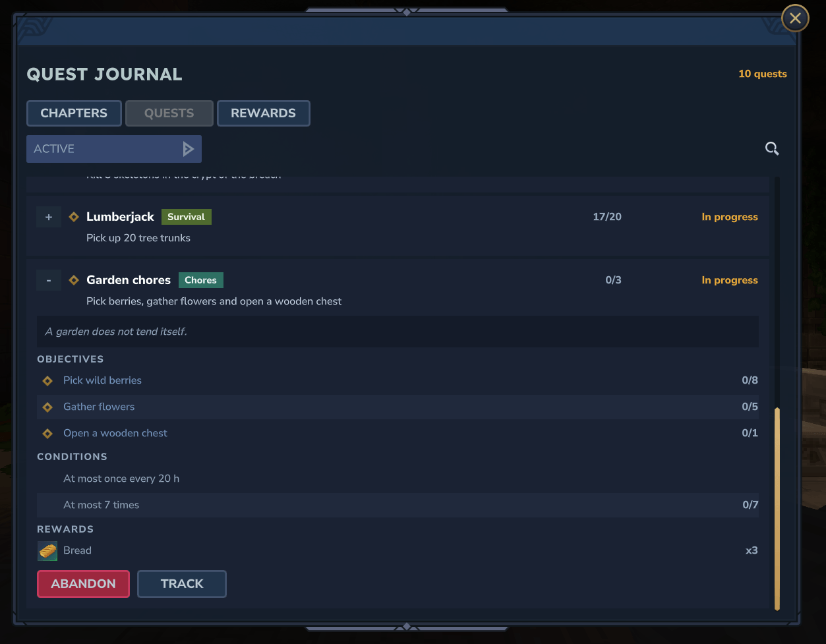Click the Garden chores quest title

click(129, 280)
